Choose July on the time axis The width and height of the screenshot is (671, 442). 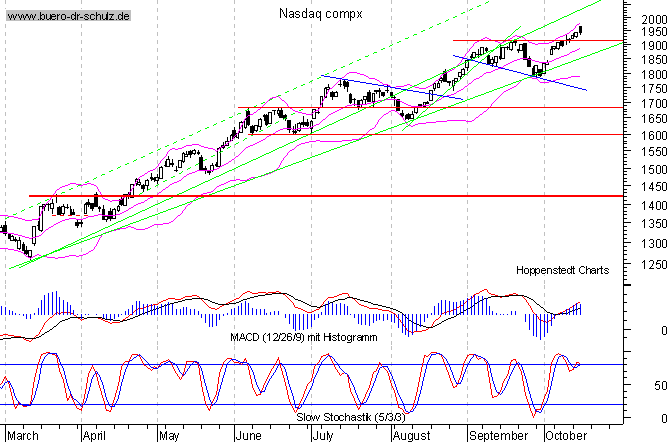[323, 436]
